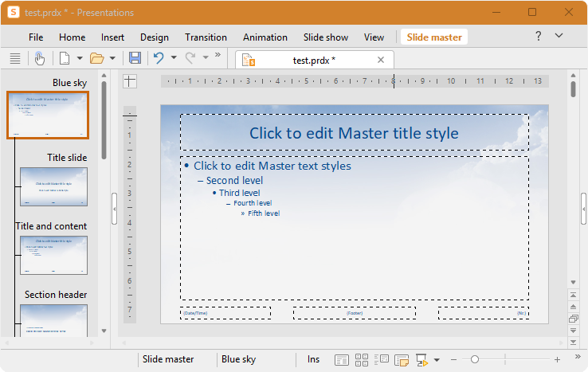Screen dimensions: 588x372
Task: Collapse the left slide panel handle
Action: pos(115,209)
